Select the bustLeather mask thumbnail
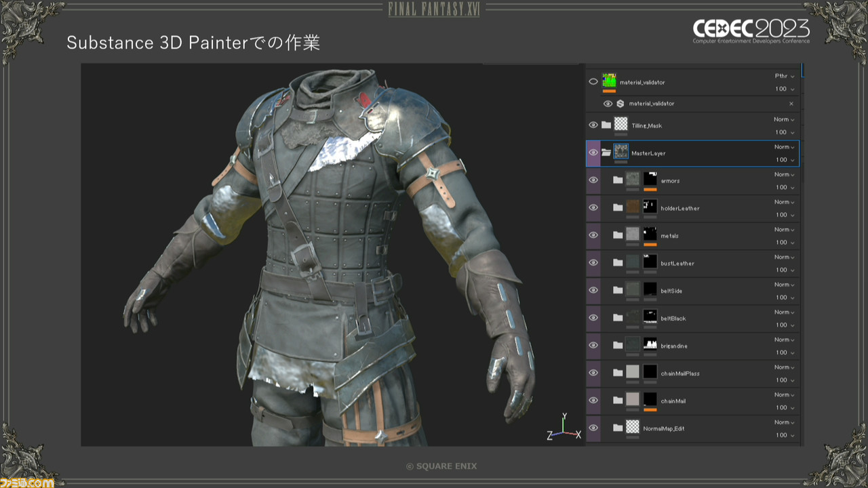 coord(650,262)
